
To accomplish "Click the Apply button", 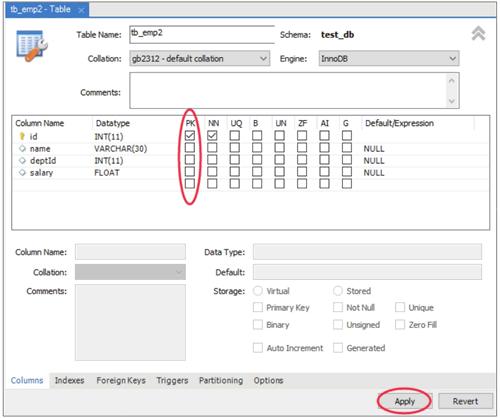I will (405, 401).
